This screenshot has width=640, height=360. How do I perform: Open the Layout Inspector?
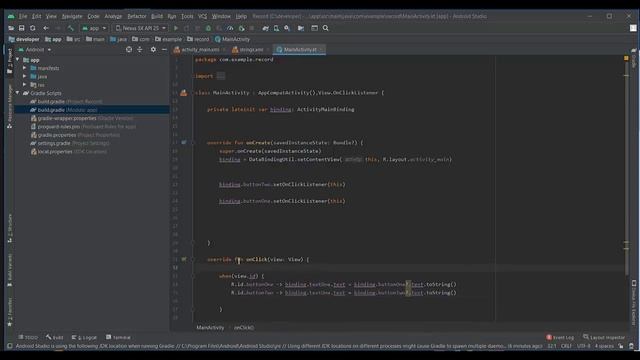coord(604,338)
